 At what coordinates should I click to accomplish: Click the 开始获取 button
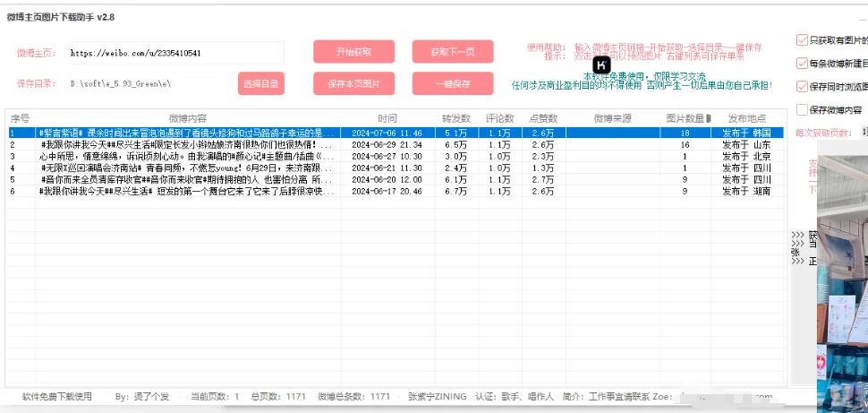click(353, 52)
